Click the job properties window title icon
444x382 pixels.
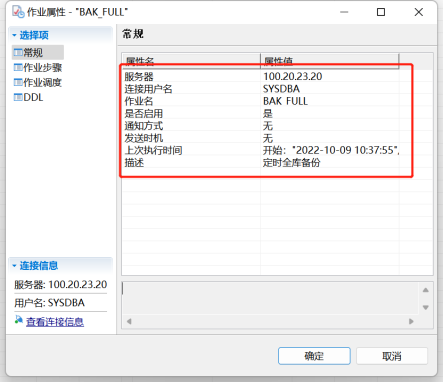click(x=18, y=12)
